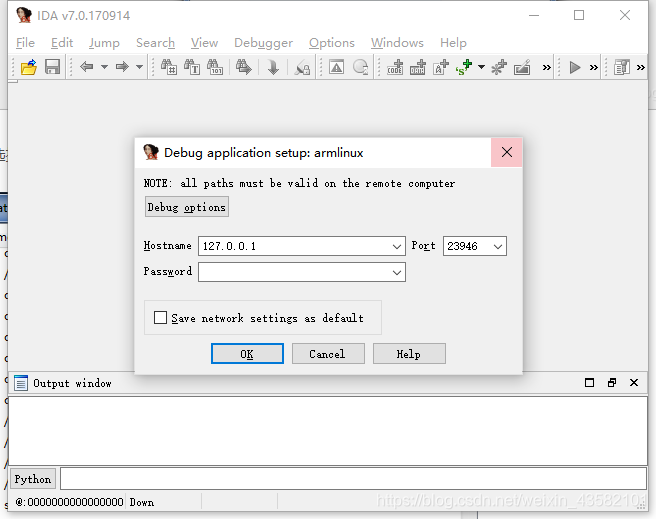Jump forward with the right arrow icon
This screenshot has height=519, width=656.
tap(122, 67)
